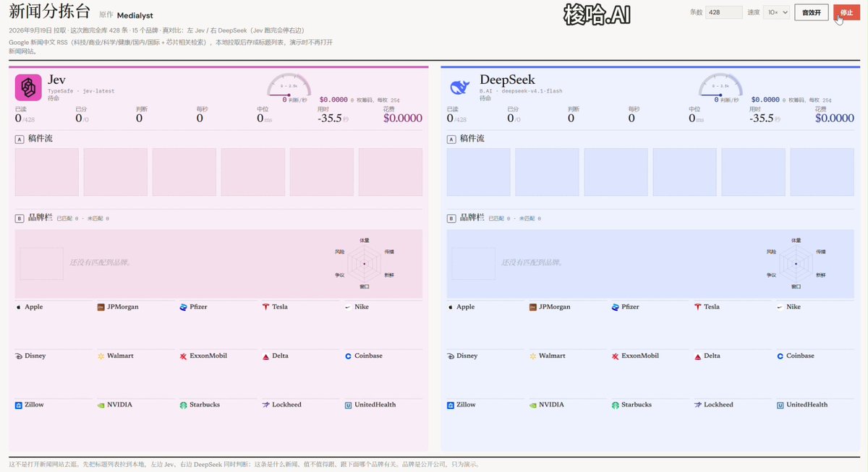The image size is (868, 472).
Task: Click the Jev panel speed gauge
Action: [x=289, y=87]
